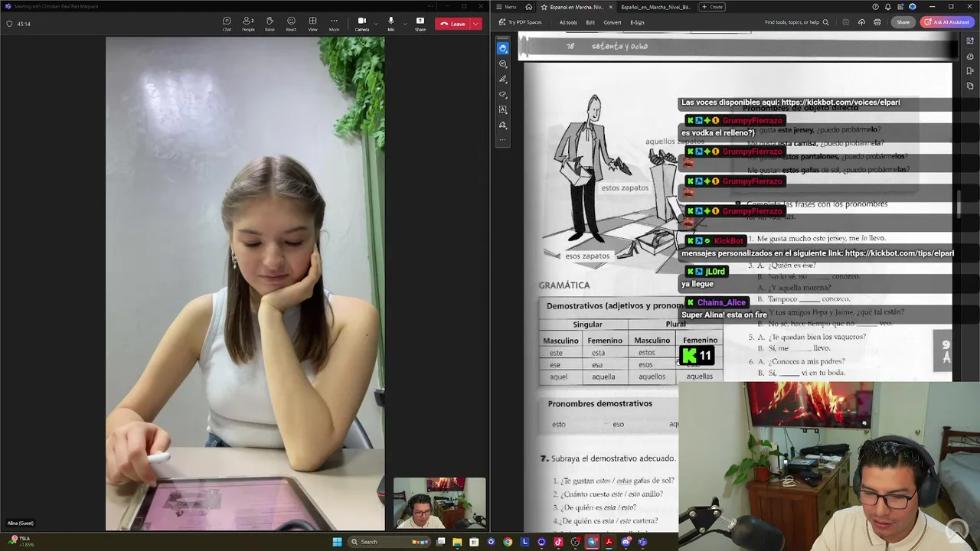Click the shield security icon beside meeting timer

(x=9, y=24)
